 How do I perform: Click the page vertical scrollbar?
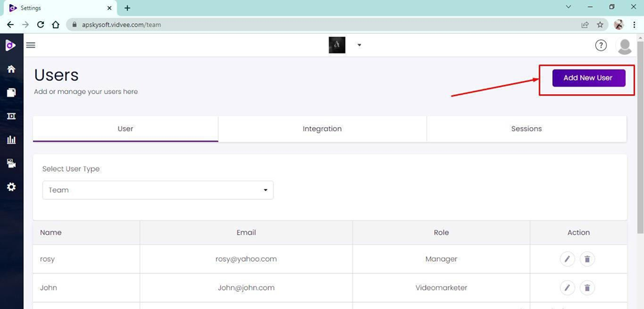click(x=641, y=136)
